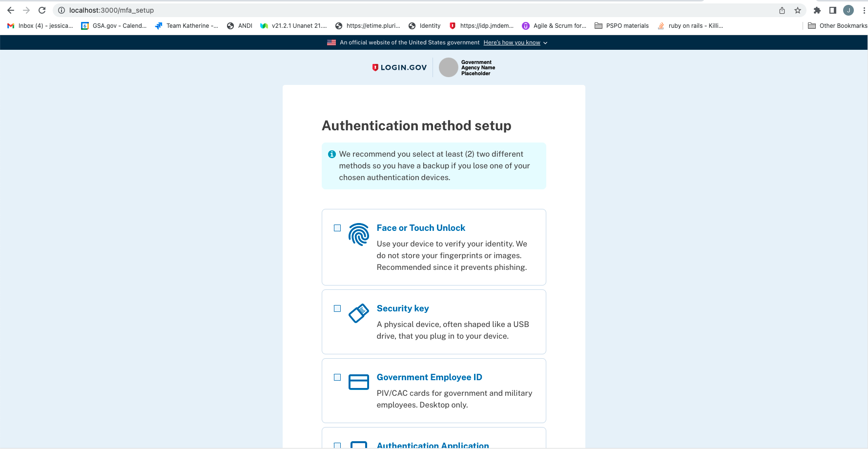
Task: Select the Security key heading
Action: [x=403, y=308]
